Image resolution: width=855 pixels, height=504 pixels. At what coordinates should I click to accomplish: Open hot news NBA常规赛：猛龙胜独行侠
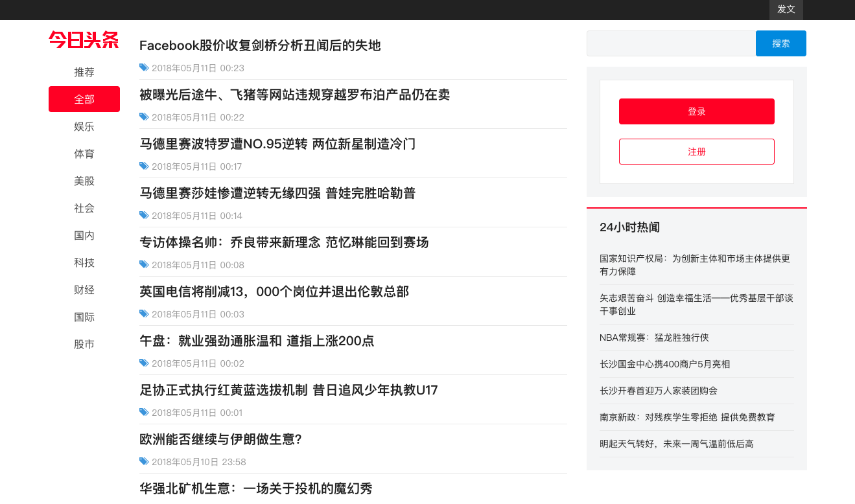tap(655, 338)
